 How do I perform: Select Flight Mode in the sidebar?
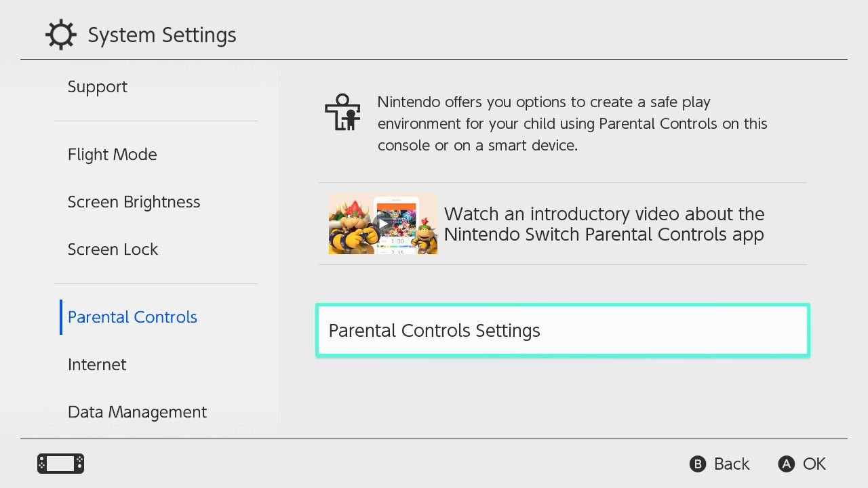(x=113, y=155)
